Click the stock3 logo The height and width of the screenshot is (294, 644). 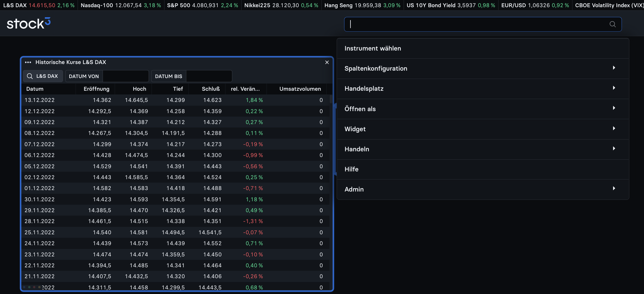(28, 23)
